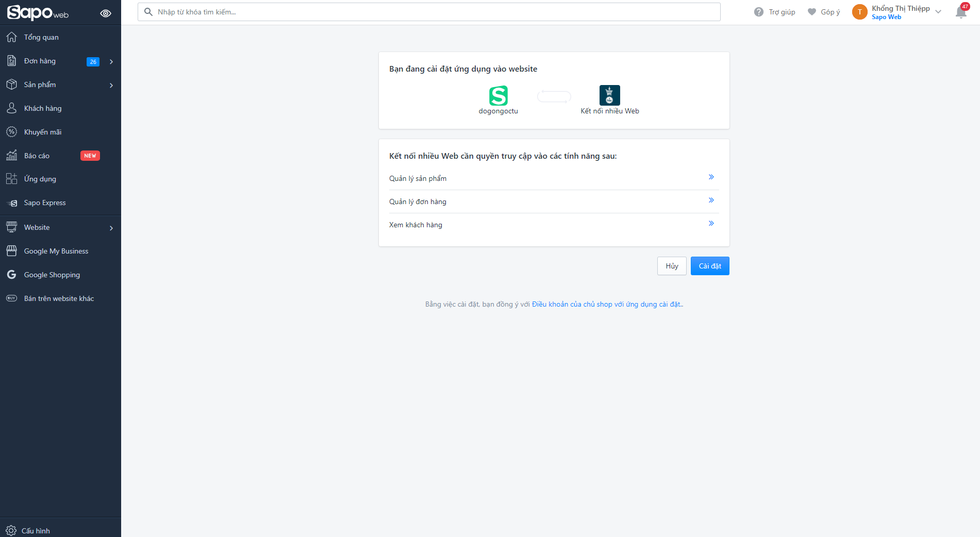Click the Google Shopping G icon
This screenshot has width=980, height=537.
point(11,275)
